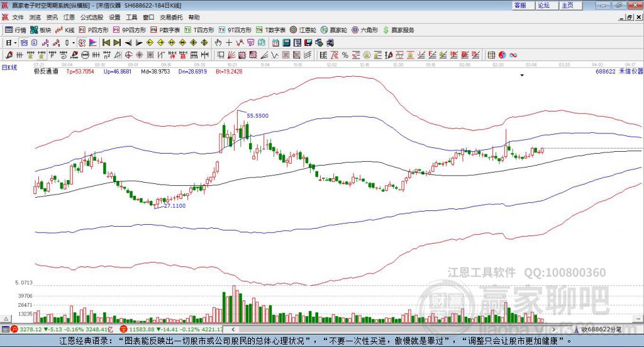The image size is (644, 347).
Task: Open 赢家服务 with the dollar icon
Action: [x=398, y=30]
